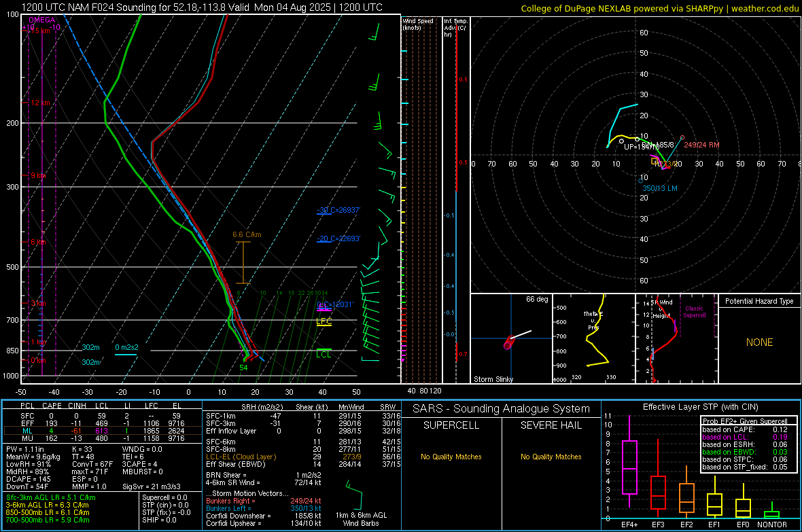This screenshot has height=532, width=802.
Task: Click the '-30 C=26937'' height label
Action: click(x=338, y=210)
